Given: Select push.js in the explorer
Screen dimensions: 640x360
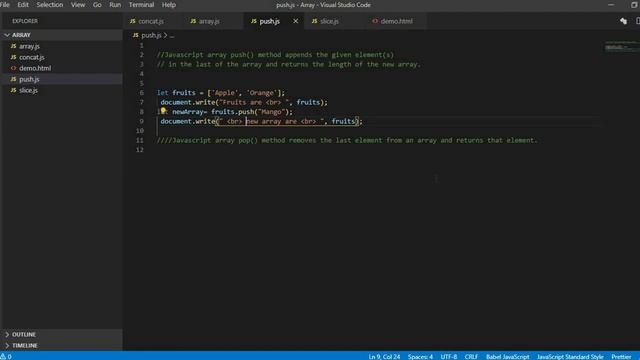Looking at the screenshot, I should coord(61,79).
